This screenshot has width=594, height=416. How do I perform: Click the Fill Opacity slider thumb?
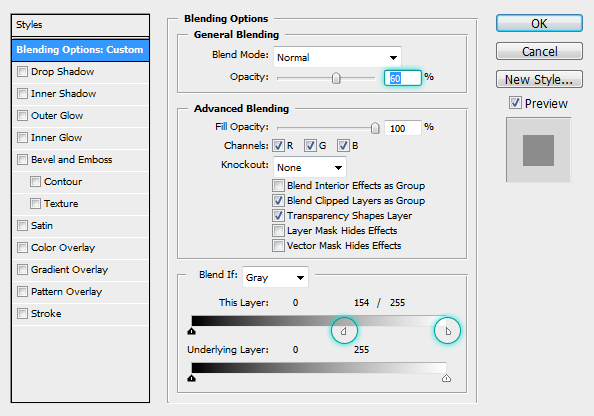click(x=375, y=128)
